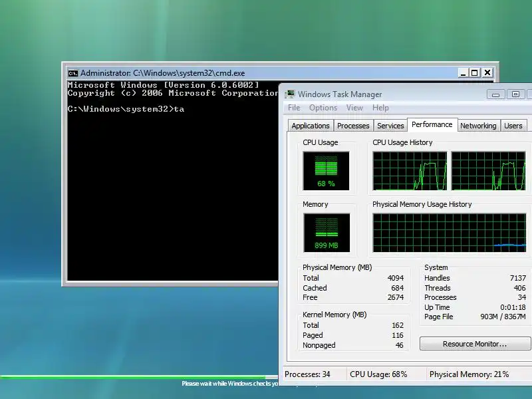This screenshot has height=399, width=532.
Task: Click the Cached value 684
Action: coord(397,288)
